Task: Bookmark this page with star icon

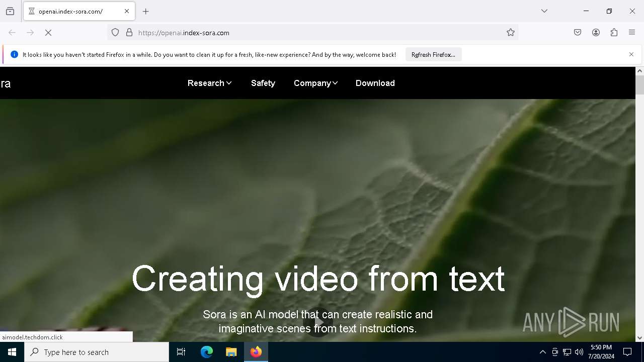Action: pyautogui.click(x=511, y=33)
